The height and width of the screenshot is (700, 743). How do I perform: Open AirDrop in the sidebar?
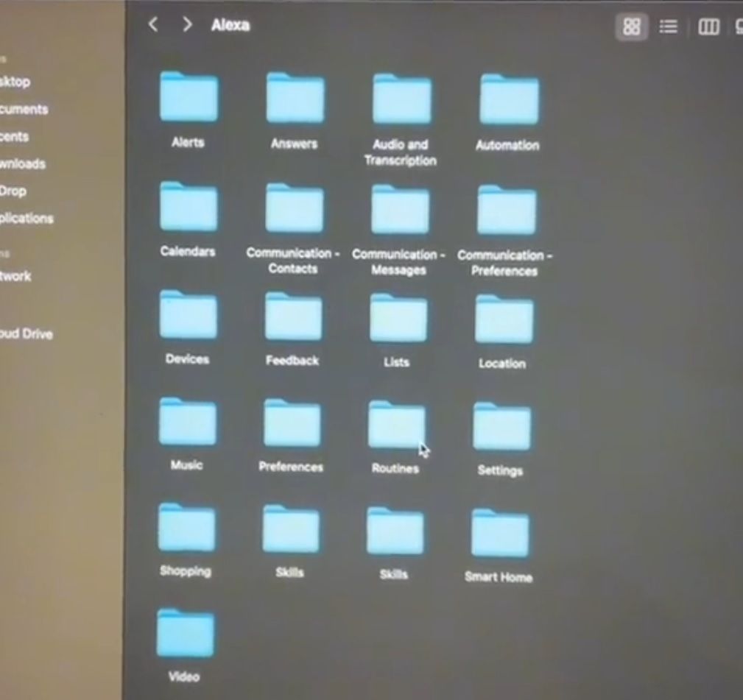tap(13, 191)
